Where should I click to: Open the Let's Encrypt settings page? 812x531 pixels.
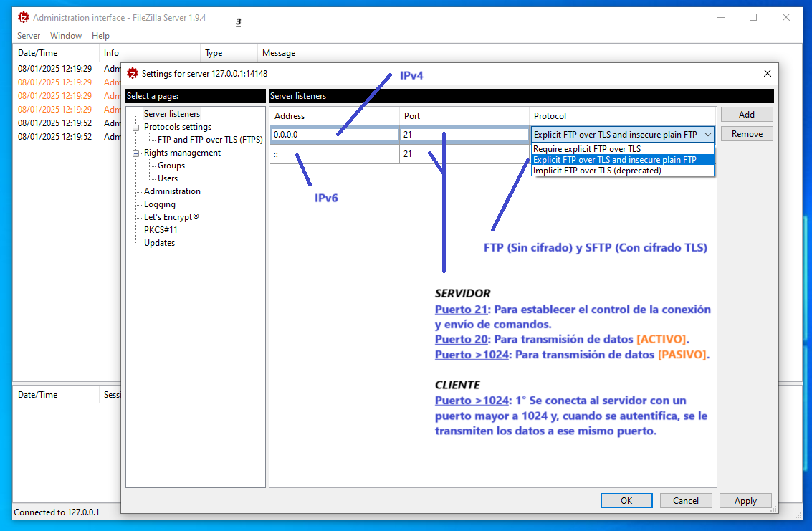(x=171, y=217)
